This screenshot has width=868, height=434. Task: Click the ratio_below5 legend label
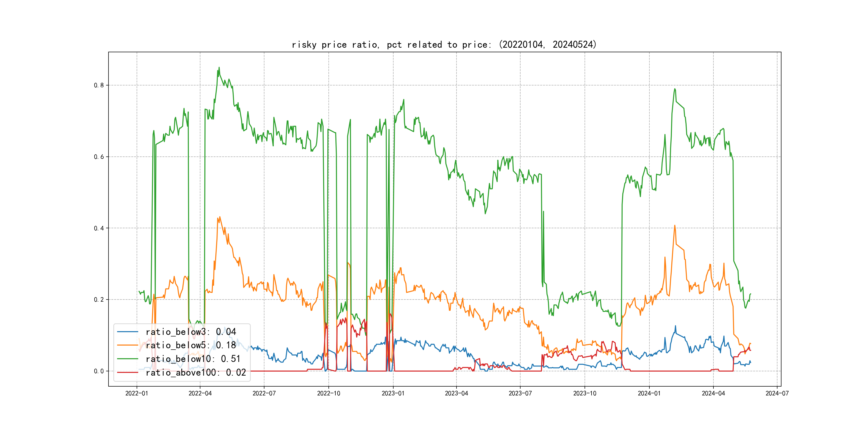(x=191, y=345)
